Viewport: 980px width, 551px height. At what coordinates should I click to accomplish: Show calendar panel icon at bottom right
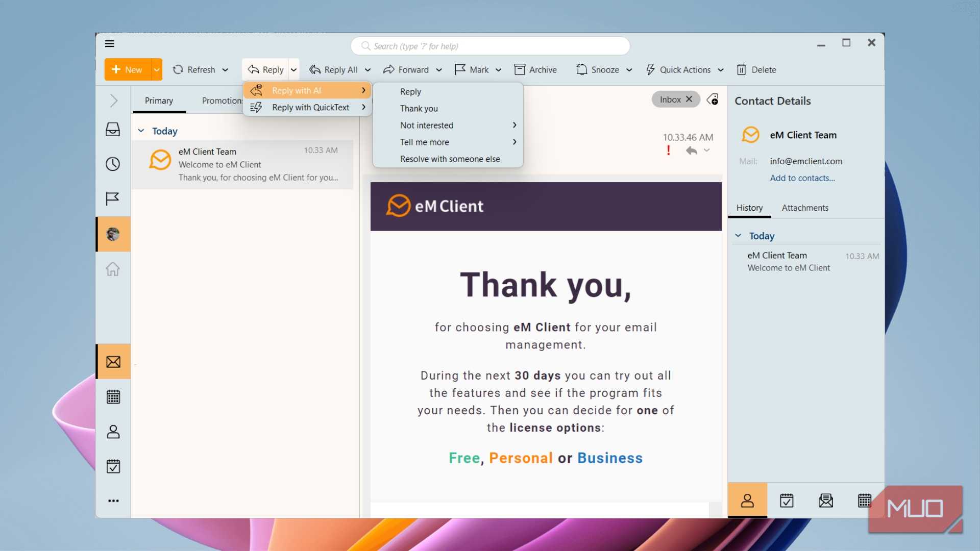point(865,501)
